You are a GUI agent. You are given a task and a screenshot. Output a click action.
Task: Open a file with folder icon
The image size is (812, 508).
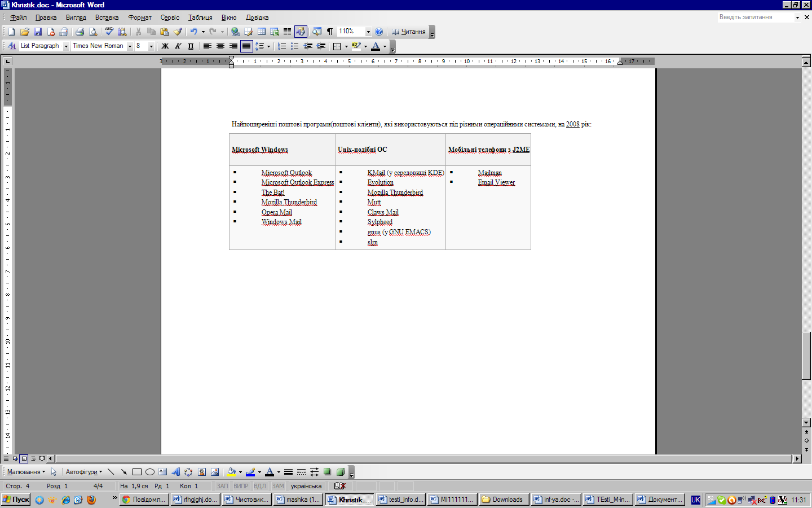(24, 32)
